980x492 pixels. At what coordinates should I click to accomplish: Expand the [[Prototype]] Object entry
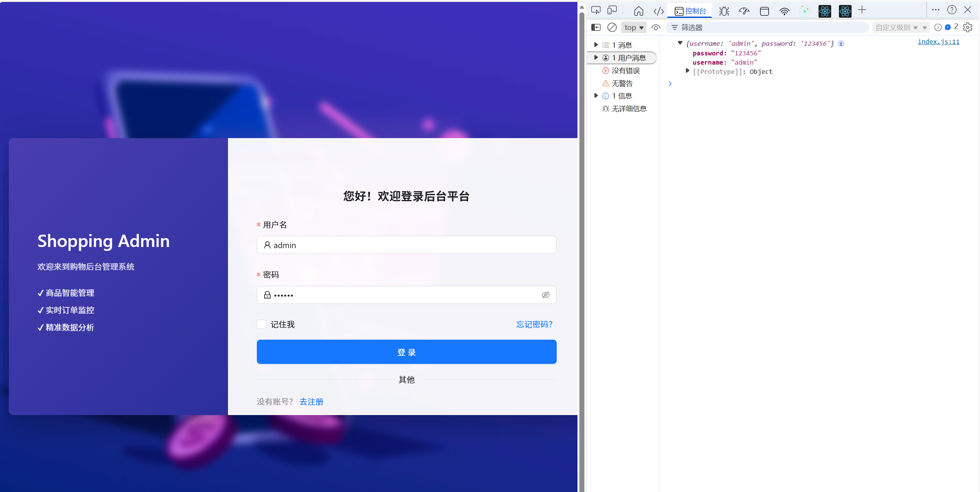click(x=687, y=71)
